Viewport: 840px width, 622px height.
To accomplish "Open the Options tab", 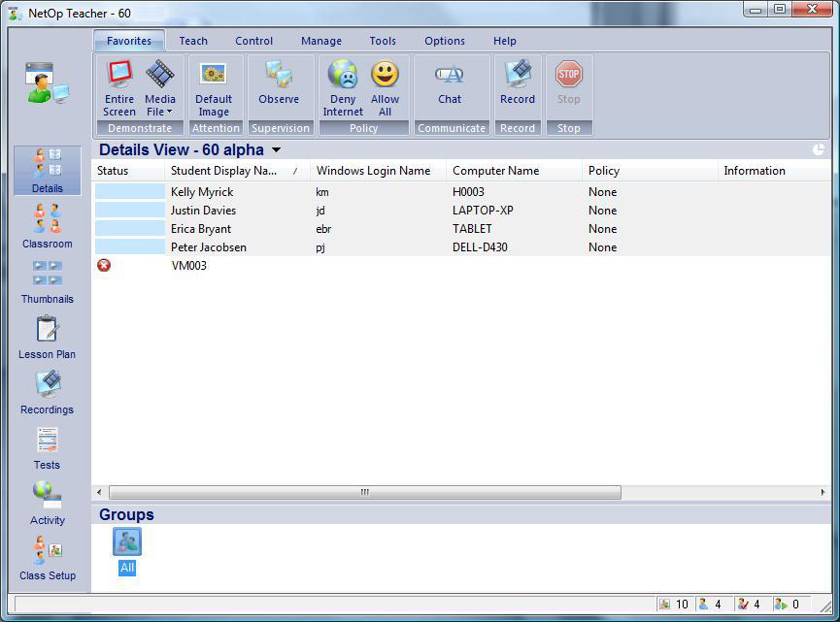I will 445,41.
